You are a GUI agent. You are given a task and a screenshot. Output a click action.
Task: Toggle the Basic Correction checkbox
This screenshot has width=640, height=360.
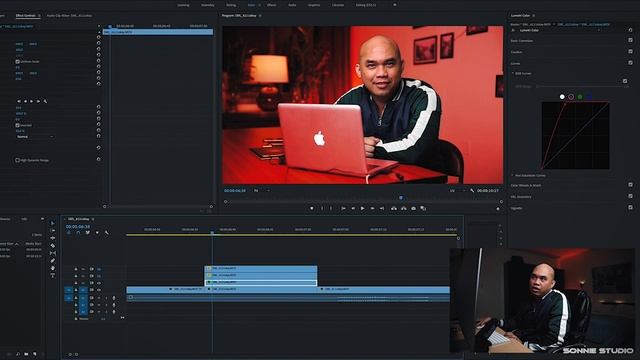coord(630,40)
